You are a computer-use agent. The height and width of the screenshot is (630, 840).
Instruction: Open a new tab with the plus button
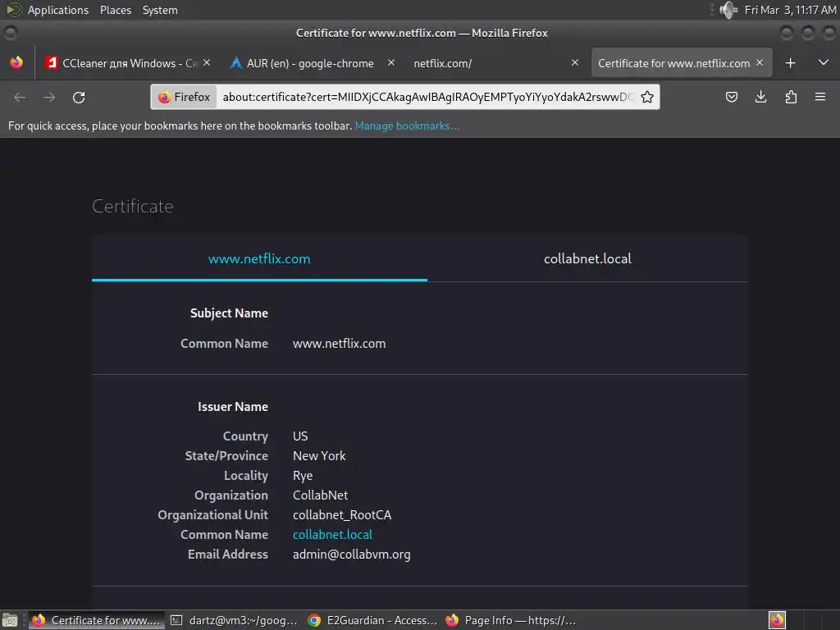tap(790, 63)
